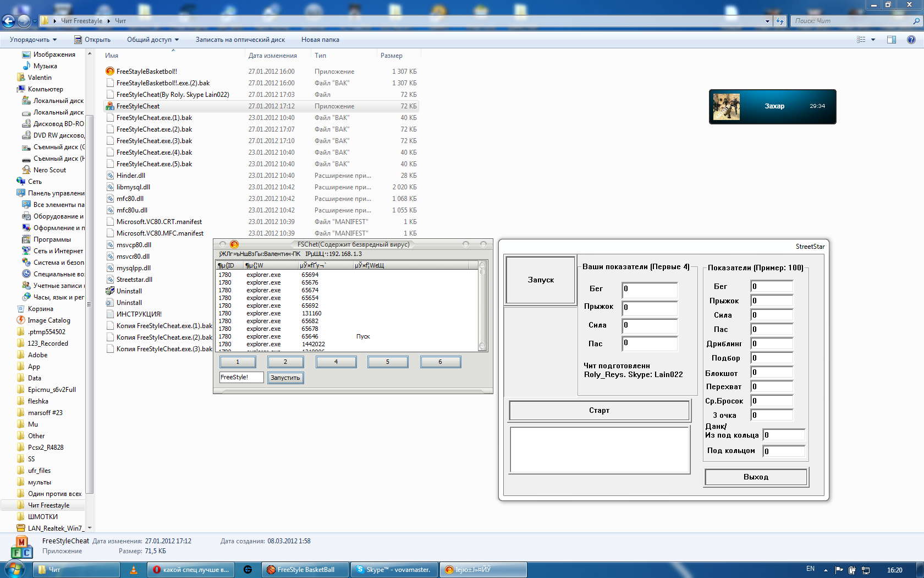The width and height of the screenshot is (924, 578).
Task: Click the FSChet process list scrollbar
Action: (x=482, y=306)
